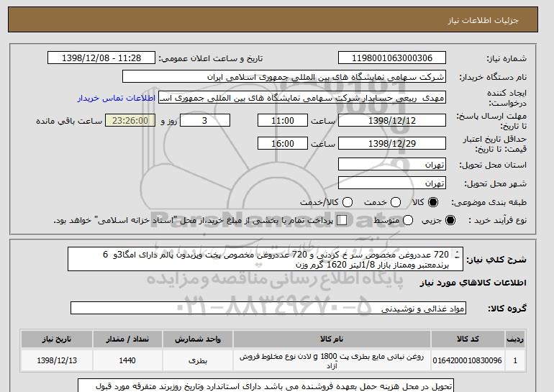Click the ردیف column header
Image resolution: width=554 pixels, height=392 pixels.
tap(515, 339)
